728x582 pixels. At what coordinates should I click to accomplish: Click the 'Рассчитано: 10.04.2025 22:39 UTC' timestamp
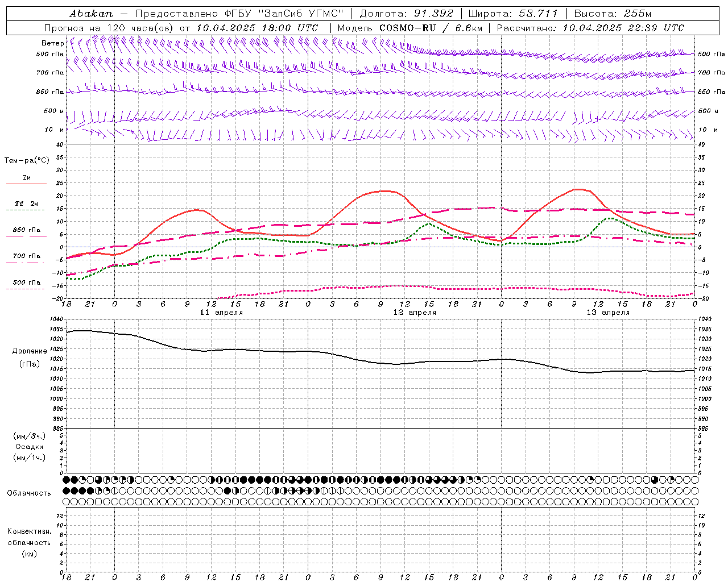point(590,28)
